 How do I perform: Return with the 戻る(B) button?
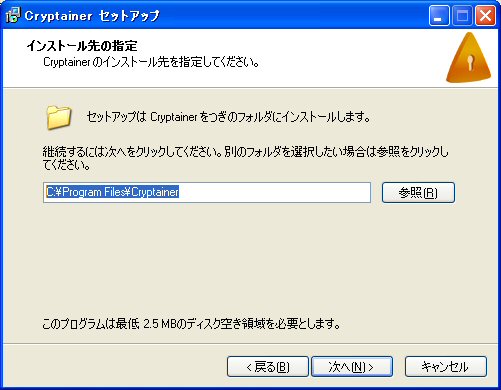tap(268, 367)
